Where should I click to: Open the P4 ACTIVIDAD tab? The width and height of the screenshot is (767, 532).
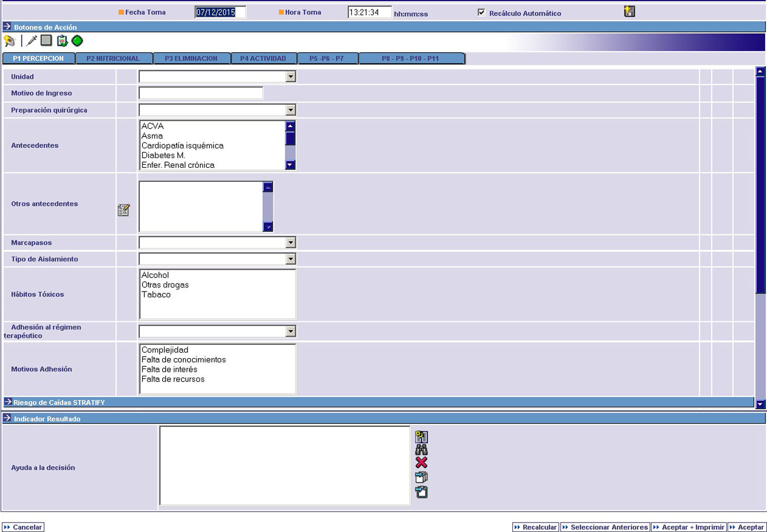[x=263, y=58]
